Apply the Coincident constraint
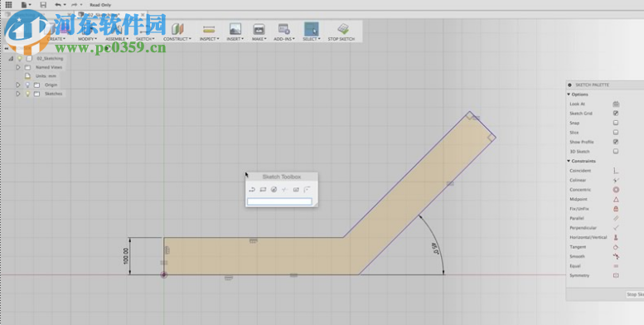 pyautogui.click(x=616, y=171)
